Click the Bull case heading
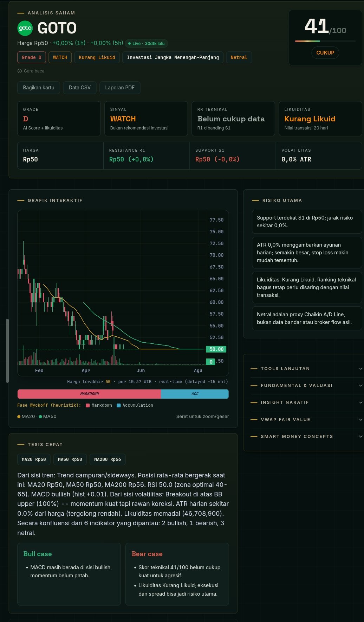Viewport: 364px width, 622px height. (x=38, y=554)
